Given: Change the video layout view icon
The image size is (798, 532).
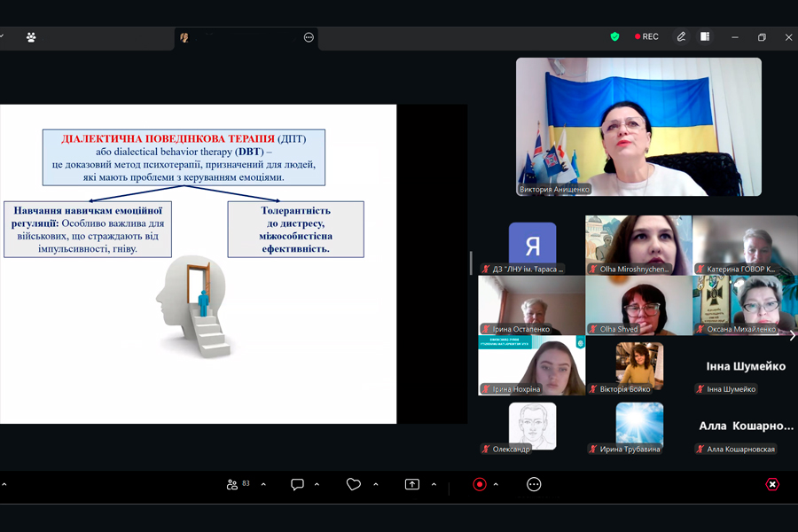Looking at the screenshot, I should [705, 36].
